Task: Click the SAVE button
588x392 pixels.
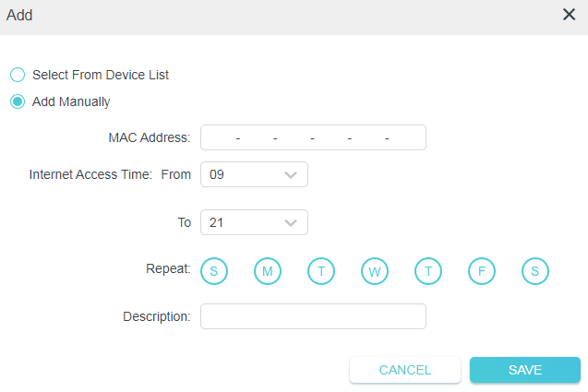Action: pos(524,370)
